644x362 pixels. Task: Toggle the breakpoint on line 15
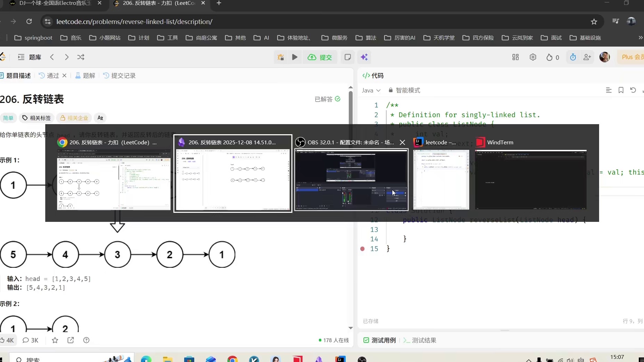(x=363, y=249)
